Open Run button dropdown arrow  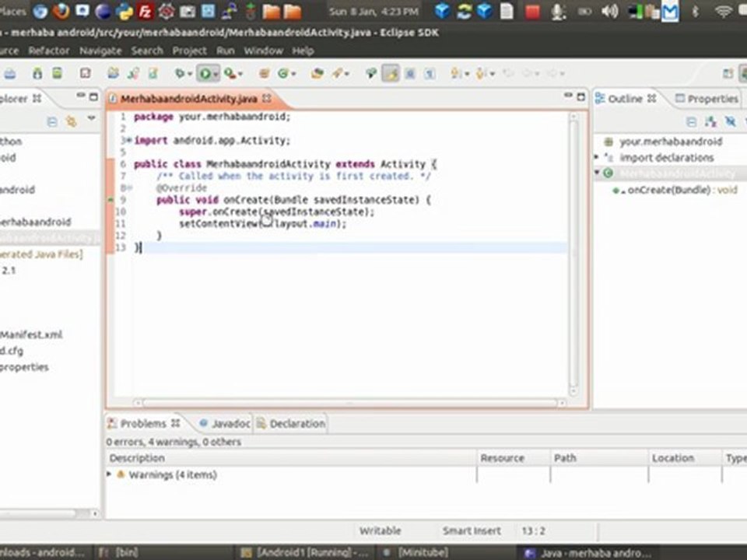[215, 74]
